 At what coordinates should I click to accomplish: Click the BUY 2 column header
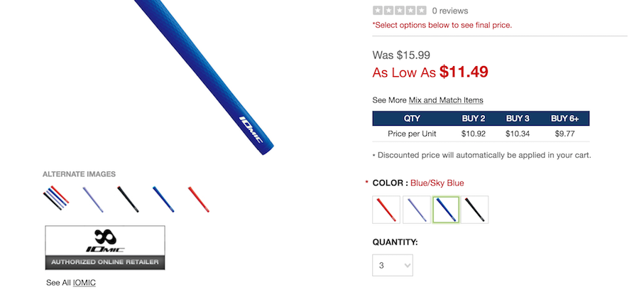click(474, 119)
